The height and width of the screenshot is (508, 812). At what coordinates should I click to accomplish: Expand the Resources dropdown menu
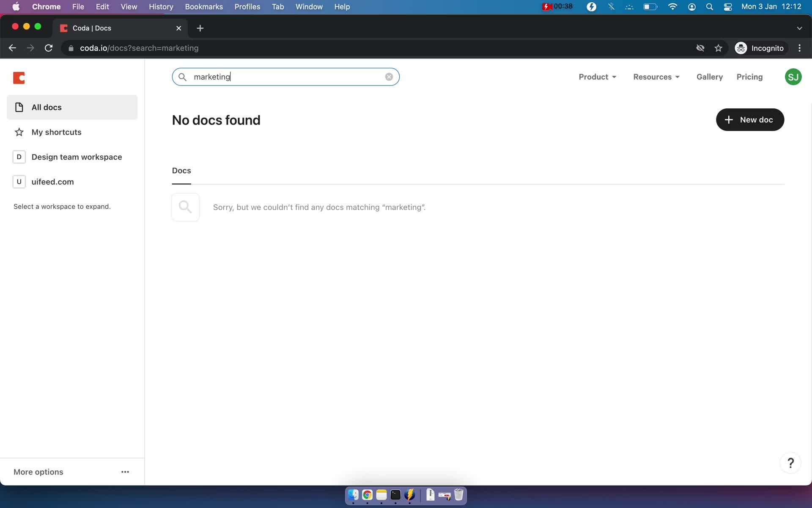point(656,77)
